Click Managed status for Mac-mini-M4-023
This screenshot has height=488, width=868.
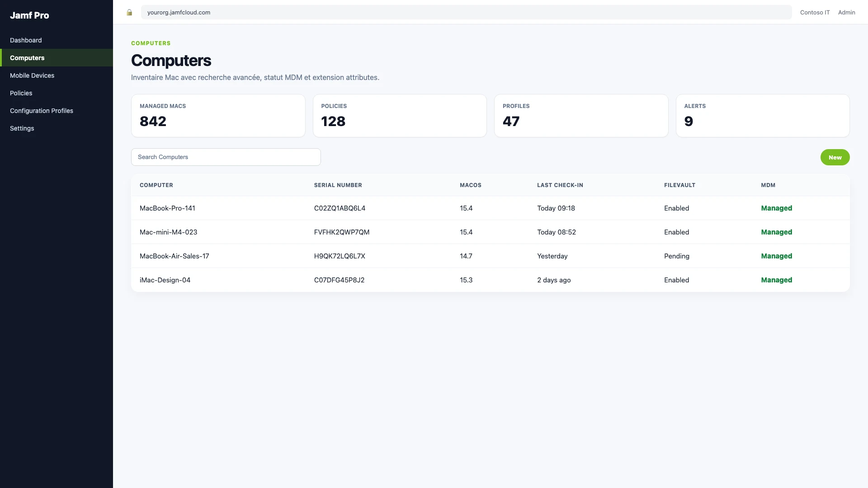[776, 232]
